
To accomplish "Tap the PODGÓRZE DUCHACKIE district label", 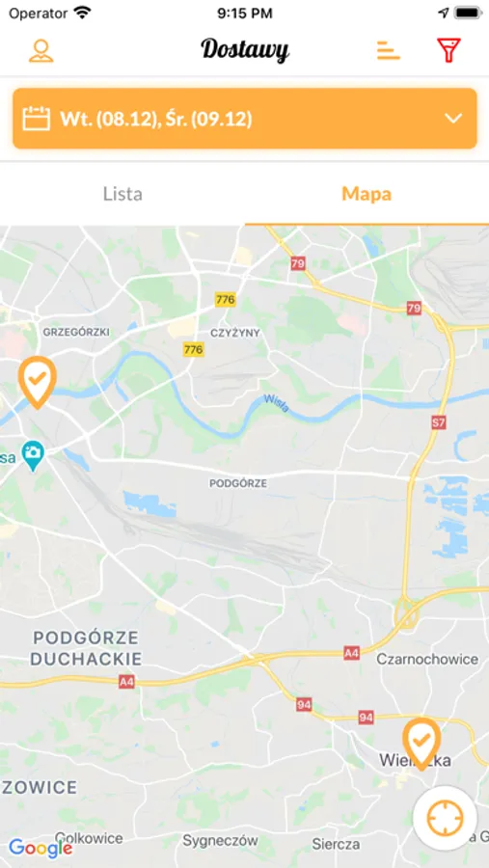I will coord(86,648).
